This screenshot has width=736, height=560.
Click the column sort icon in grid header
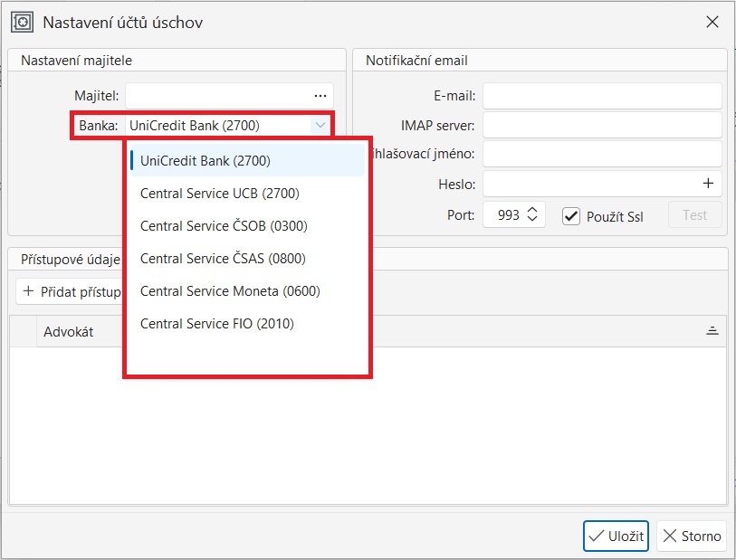click(712, 332)
